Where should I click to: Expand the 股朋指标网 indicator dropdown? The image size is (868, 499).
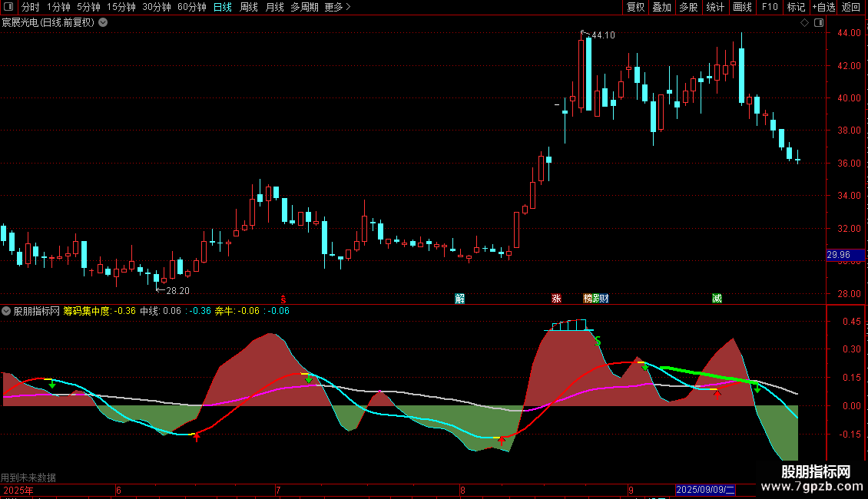coord(6,311)
